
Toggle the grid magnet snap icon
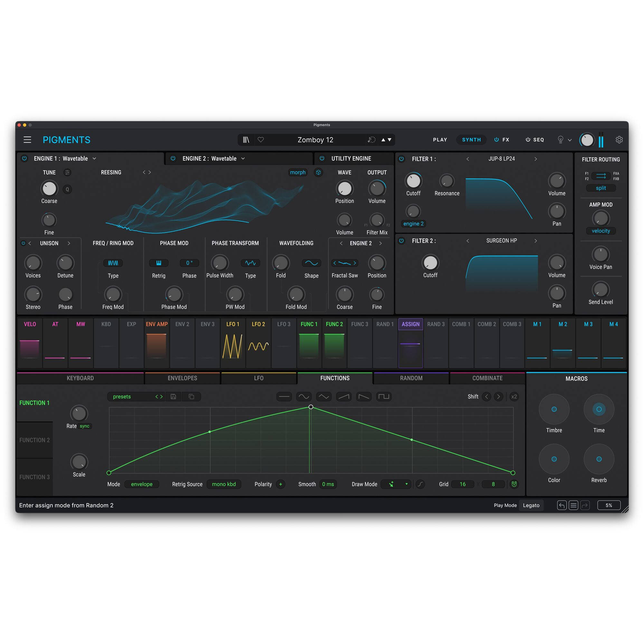tap(514, 484)
